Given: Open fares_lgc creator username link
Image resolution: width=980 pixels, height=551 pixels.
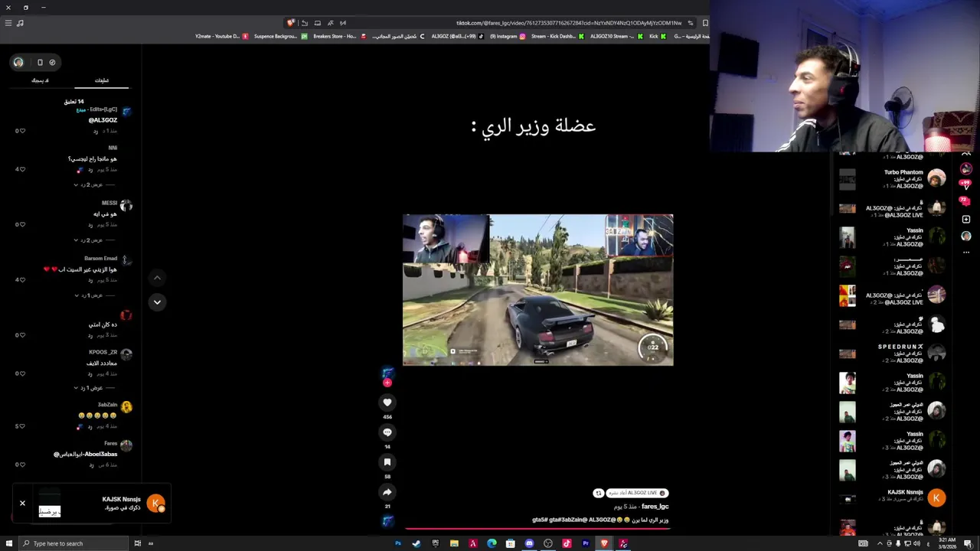Looking at the screenshot, I should tap(655, 506).
